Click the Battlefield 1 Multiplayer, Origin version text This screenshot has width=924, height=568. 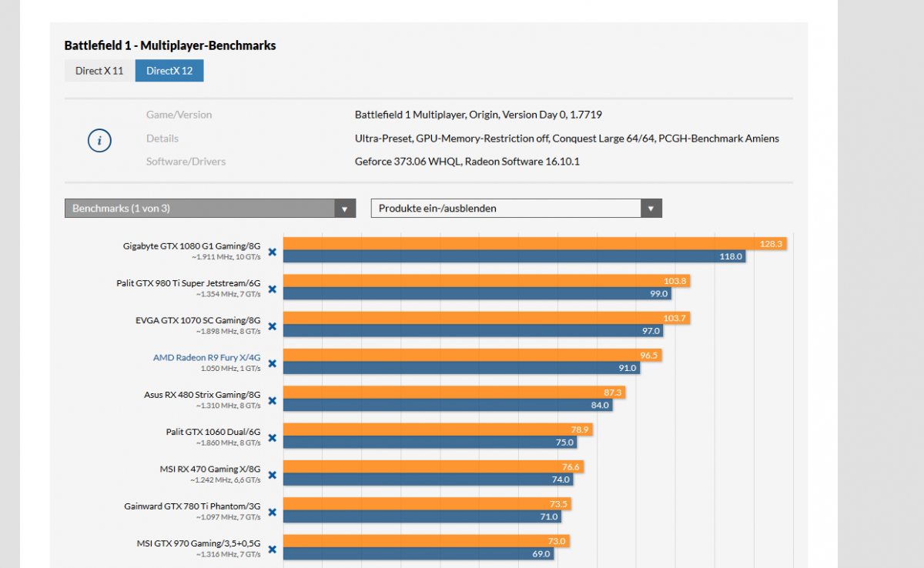click(x=478, y=115)
